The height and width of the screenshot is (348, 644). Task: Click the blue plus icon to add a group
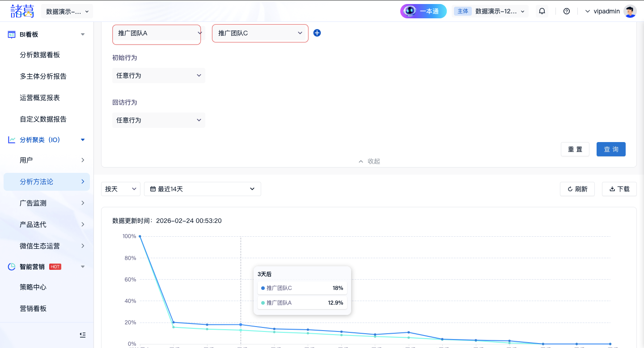coord(317,33)
